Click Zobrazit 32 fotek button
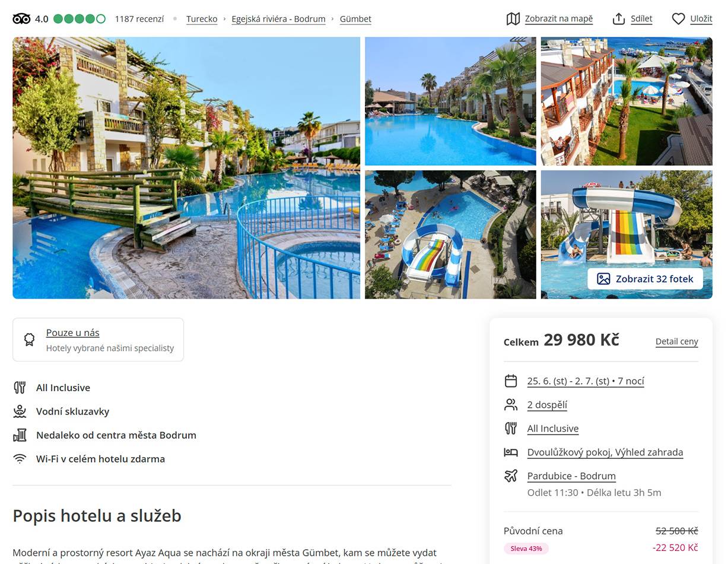The width and height of the screenshot is (728, 564). click(x=645, y=279)
